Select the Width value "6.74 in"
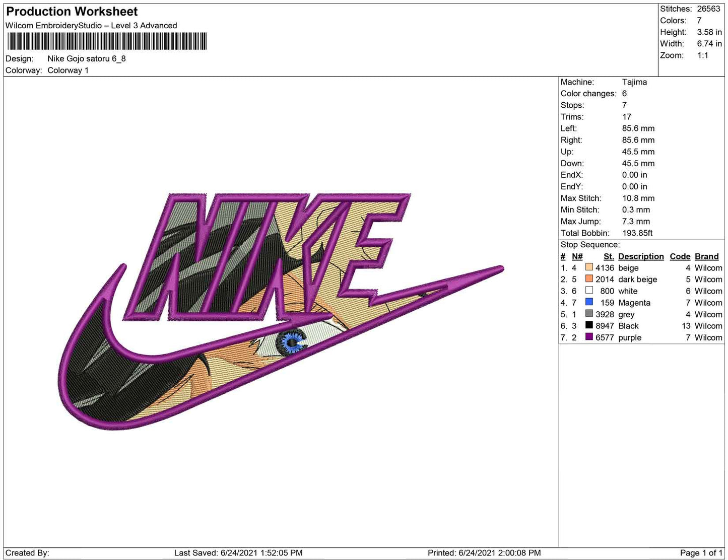 [x=709, y=43]
